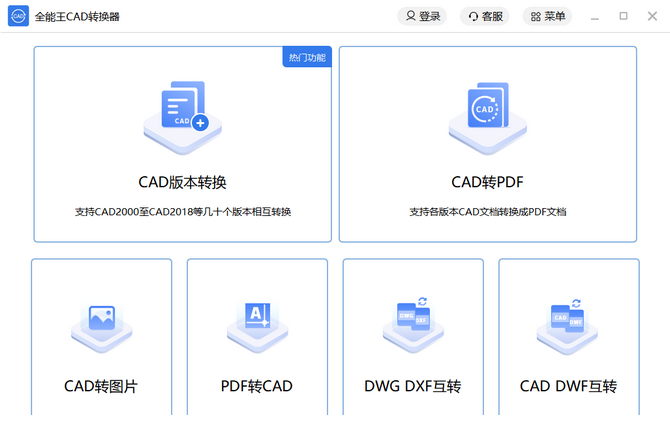
Task: Choose the DWG DXF互转 icon
Action: [413, 325]
